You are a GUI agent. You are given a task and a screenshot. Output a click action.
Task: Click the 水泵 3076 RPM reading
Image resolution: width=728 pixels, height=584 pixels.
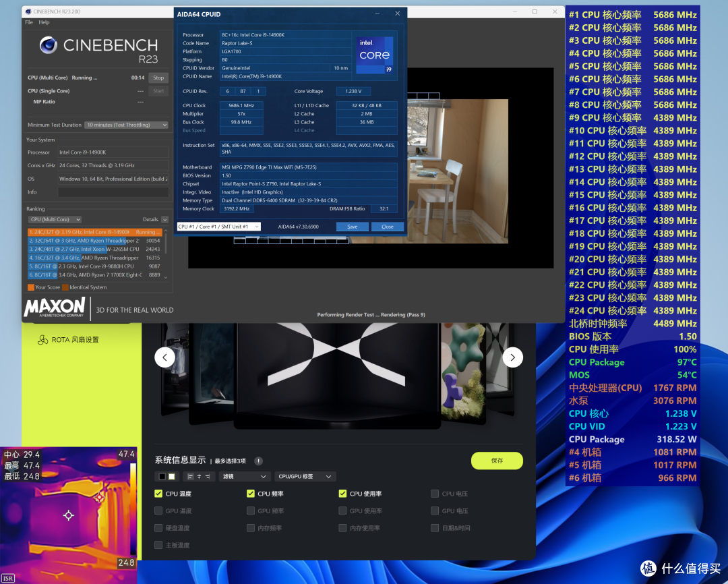pyautogui.click(x=632, y=401)
